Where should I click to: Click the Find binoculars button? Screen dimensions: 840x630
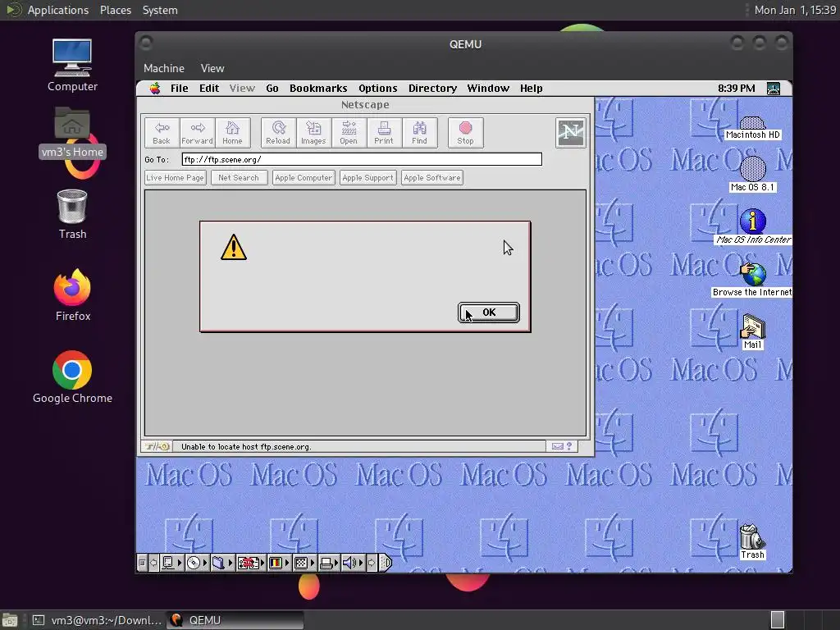pos(419,133)
